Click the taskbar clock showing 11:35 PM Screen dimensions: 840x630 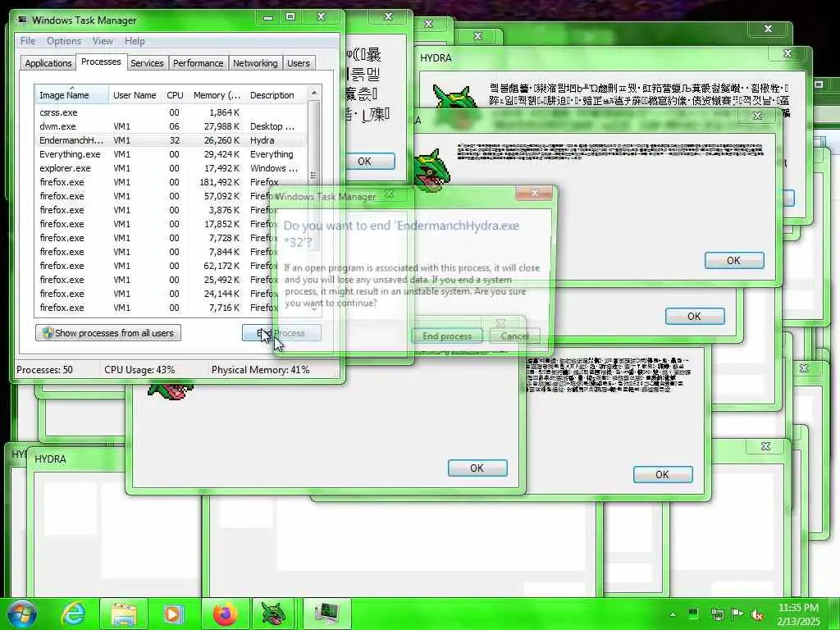coord(798,614)
